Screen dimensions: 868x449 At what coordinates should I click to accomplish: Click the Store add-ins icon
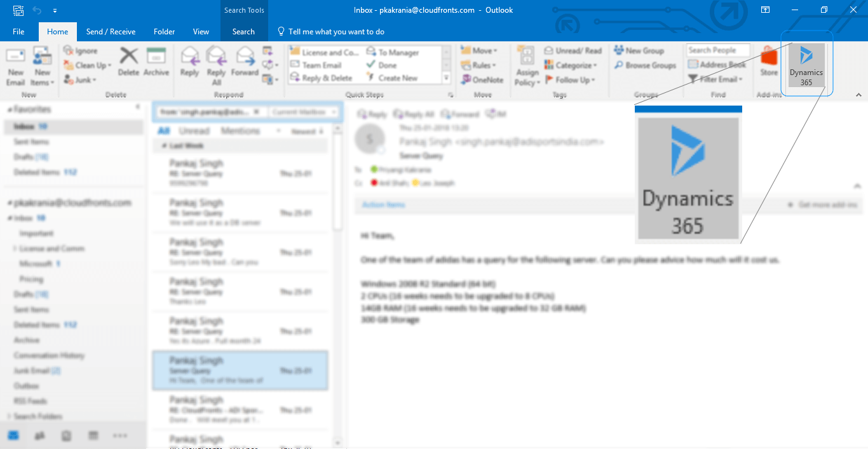(769, 62)
